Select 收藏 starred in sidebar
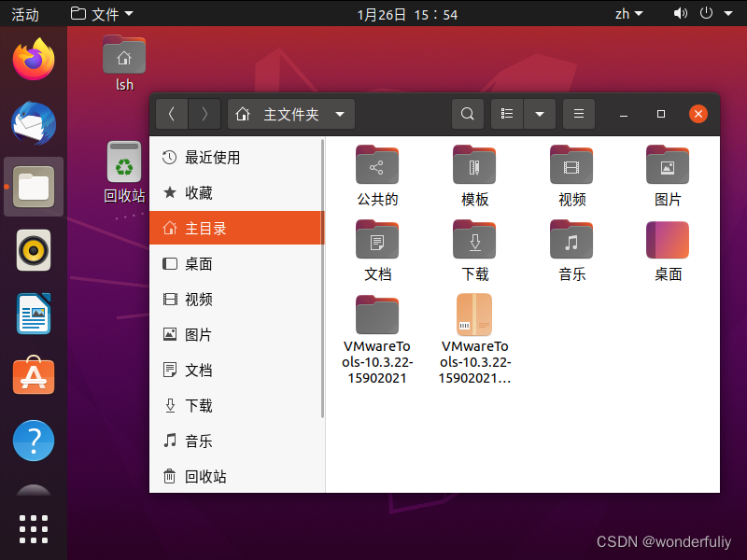Screen dimensions: 747x560 pos(237,192)
